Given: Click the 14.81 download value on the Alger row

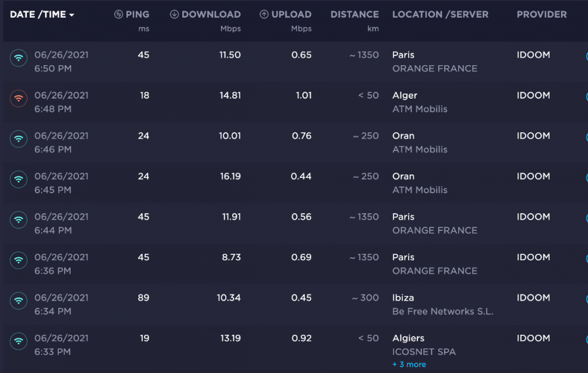Looking at the screenshot, I should [x=230, y=95].
